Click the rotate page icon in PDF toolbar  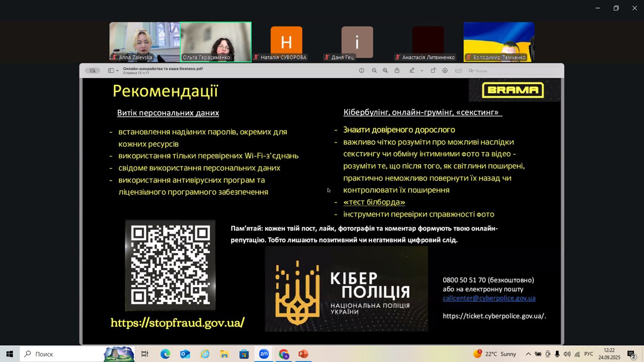[433, 71]
